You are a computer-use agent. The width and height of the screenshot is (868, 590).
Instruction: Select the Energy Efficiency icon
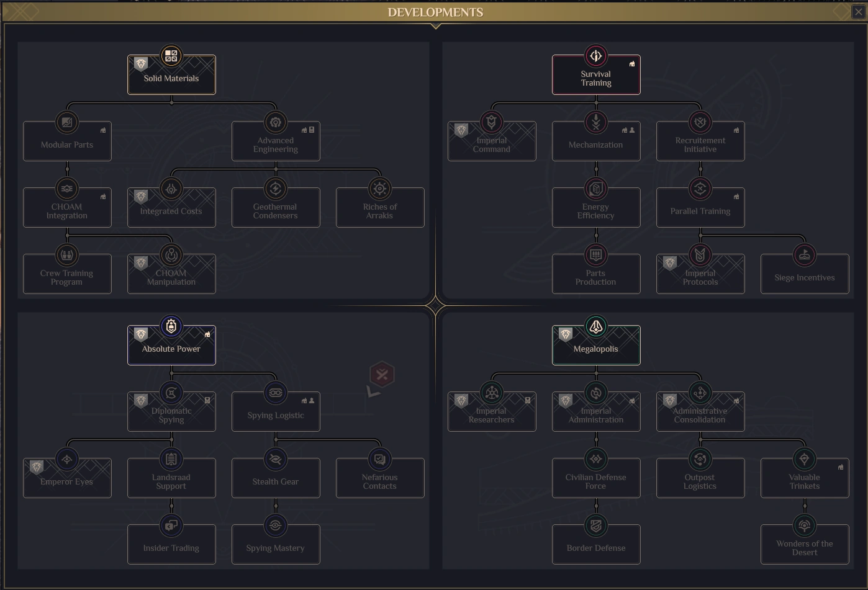pos(596,189)
